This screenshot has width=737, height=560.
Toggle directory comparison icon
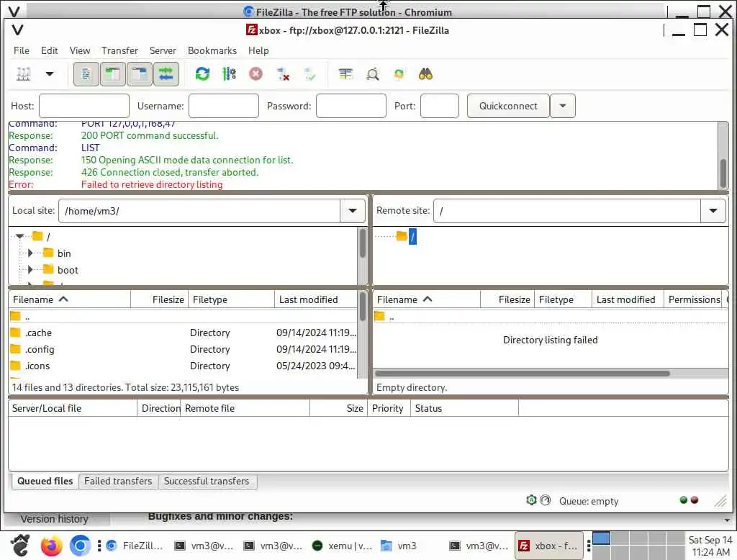373,74
